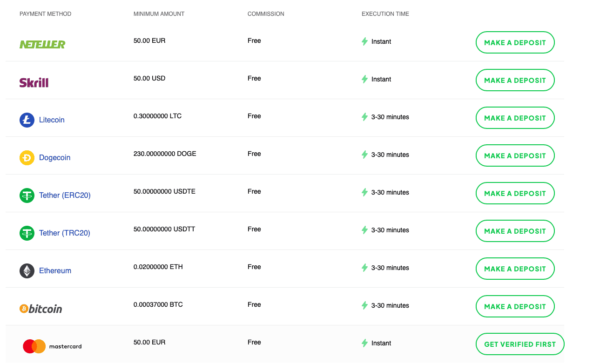Screen dimensions: 593x364
Task: Select the 0.02000000 ETH amount
Action: coord(158,267)
